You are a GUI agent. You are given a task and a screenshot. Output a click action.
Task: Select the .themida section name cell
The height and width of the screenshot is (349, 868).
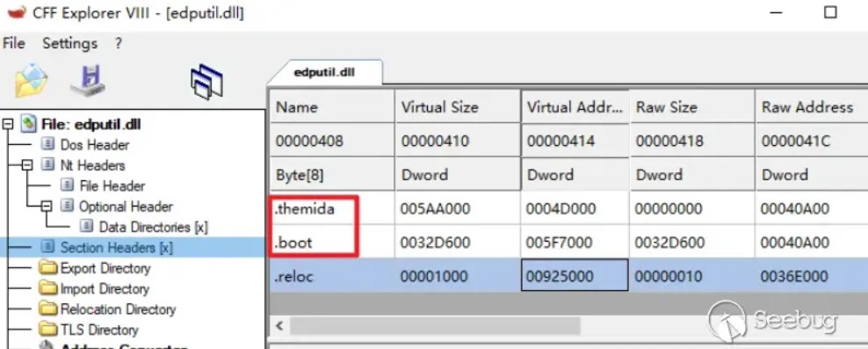[x=332, y=208]
